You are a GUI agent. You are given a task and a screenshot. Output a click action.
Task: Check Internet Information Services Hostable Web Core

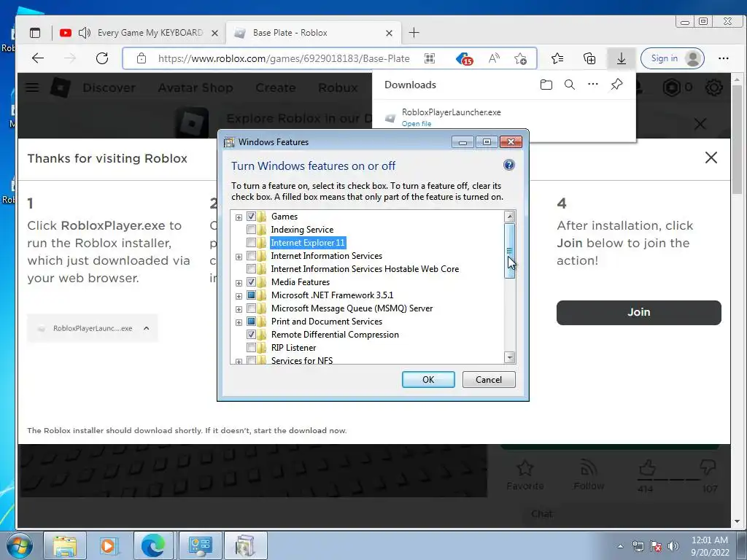pyautogui.click(x=251, y=268)
